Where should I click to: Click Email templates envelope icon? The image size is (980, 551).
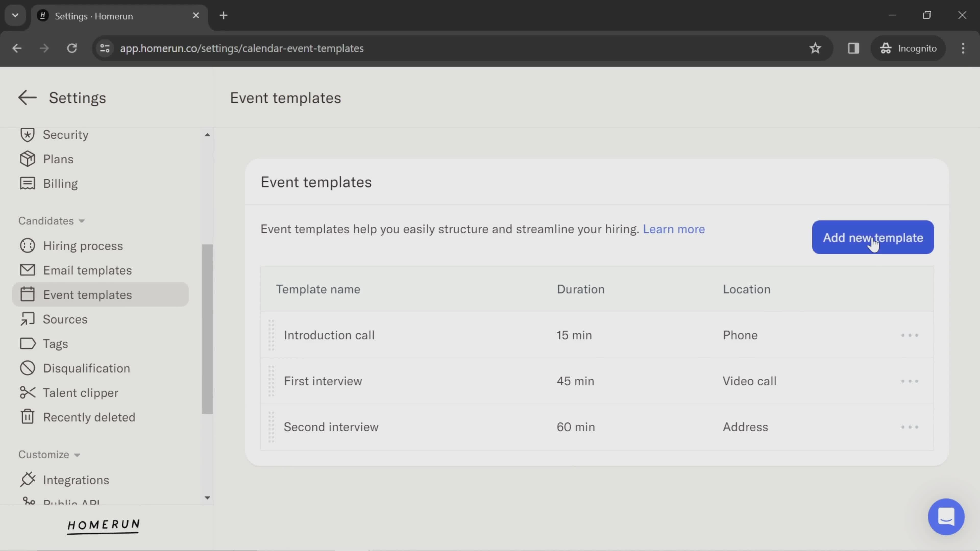[27, 270]
